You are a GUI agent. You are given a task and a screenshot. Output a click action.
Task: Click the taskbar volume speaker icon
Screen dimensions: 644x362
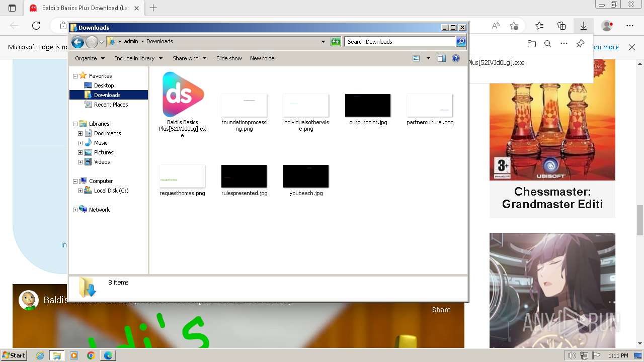(x=571, y=355)
